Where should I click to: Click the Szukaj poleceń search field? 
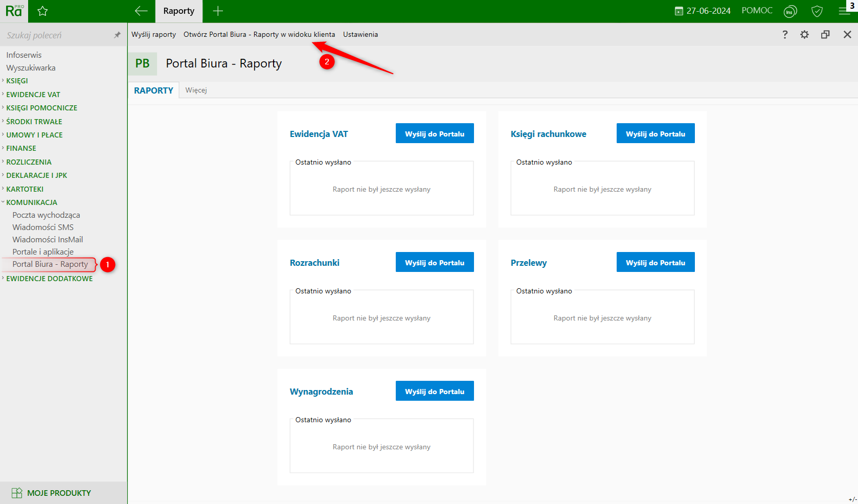(57, 35)
